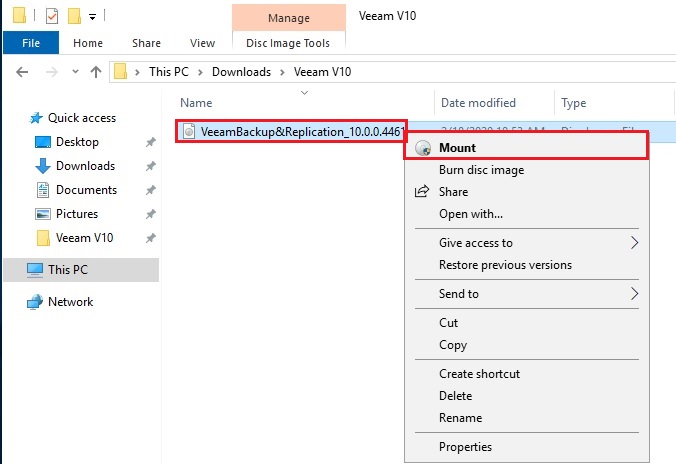Choose Cut from the context menu

click(448, 323)
